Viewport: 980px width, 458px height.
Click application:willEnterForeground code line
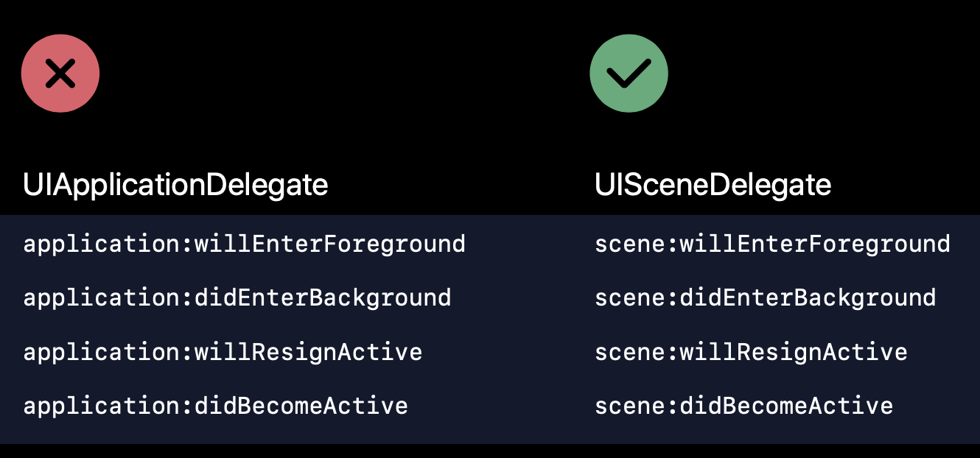click(244, 244)
